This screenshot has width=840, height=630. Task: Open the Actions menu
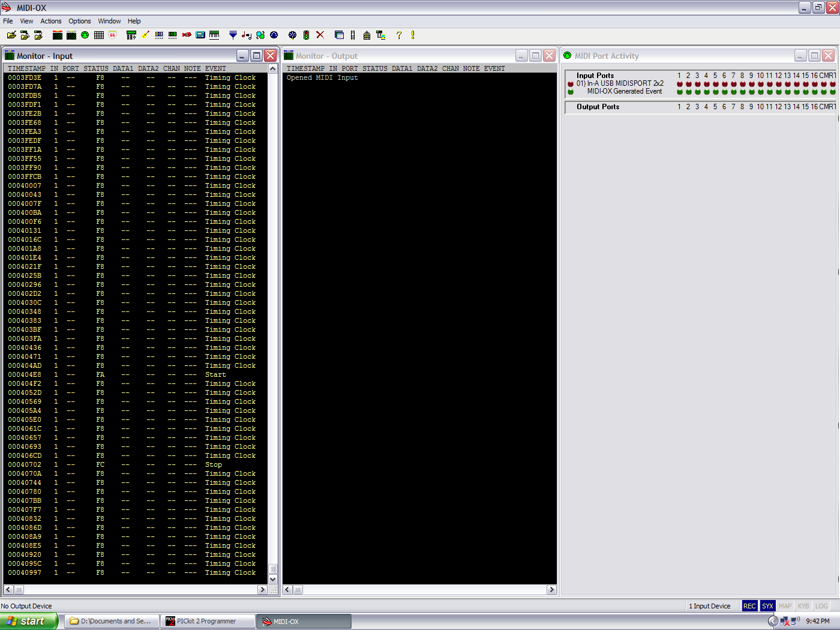51,21
